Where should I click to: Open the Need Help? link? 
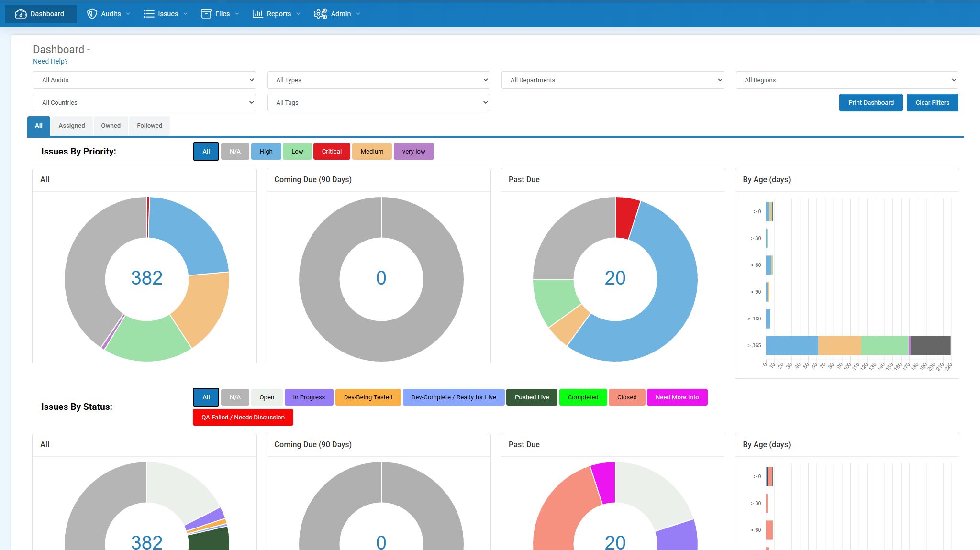(50, 61)
